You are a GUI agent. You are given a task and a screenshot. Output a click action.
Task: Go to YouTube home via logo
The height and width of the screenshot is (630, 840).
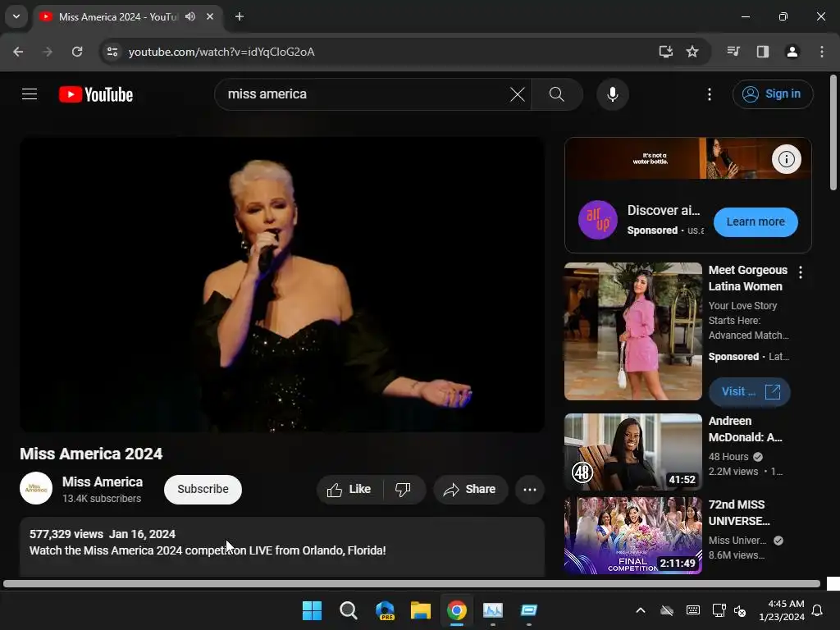[x=96, y=94]
